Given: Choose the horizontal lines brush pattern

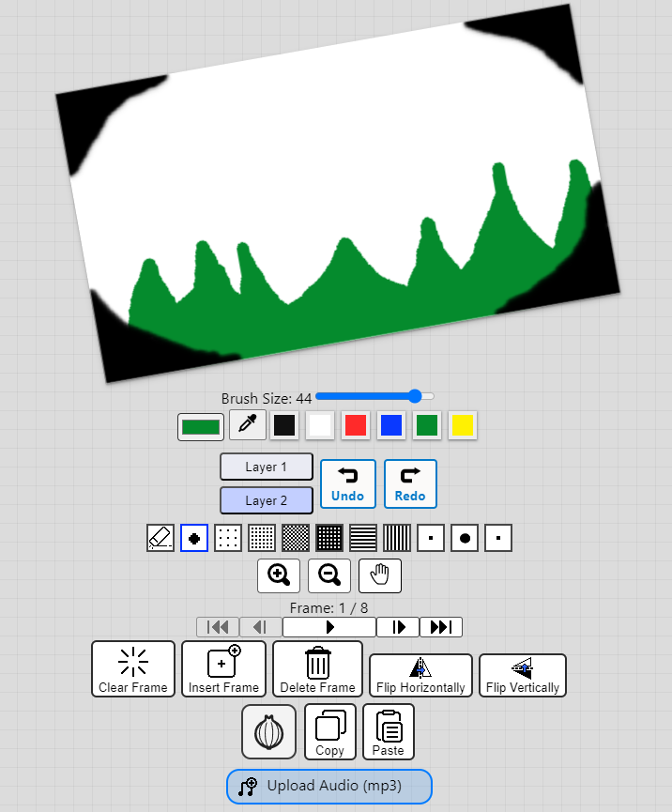Looking at the screenshot, I should pos(363,538).
